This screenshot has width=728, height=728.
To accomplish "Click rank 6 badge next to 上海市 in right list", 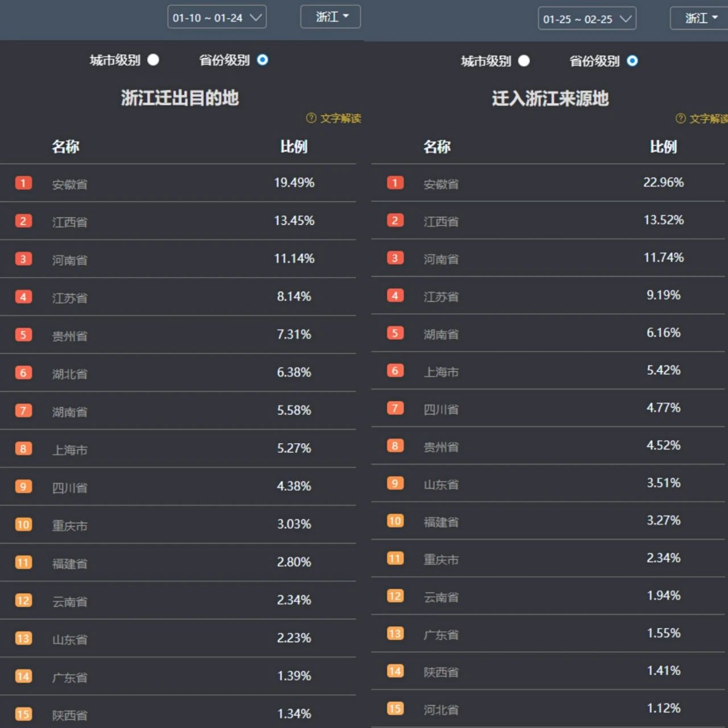I will (395, 371).
